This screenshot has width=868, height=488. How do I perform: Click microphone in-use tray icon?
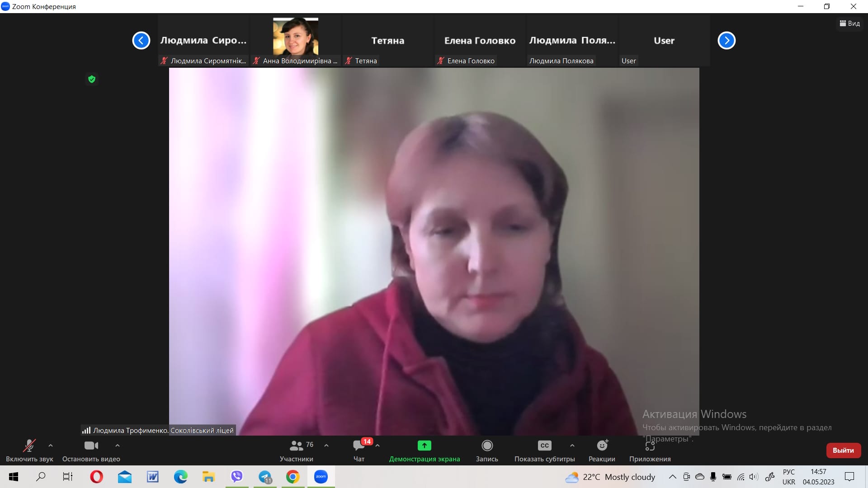tap(713, 477)
